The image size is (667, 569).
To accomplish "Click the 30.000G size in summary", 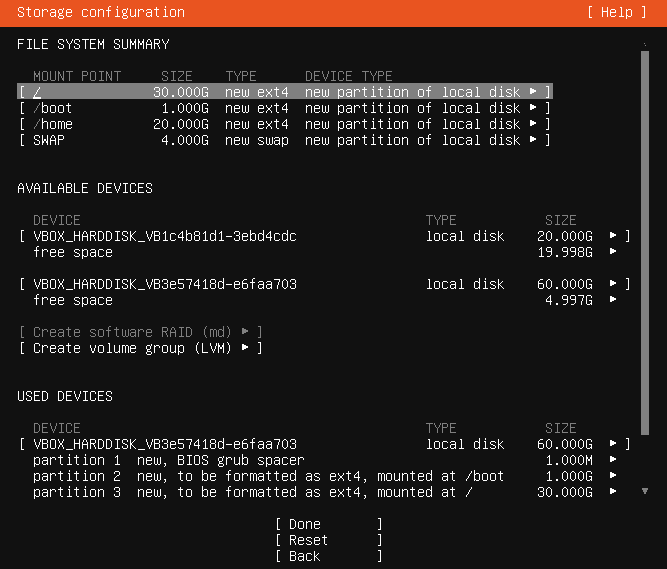I will pos(181,92).
